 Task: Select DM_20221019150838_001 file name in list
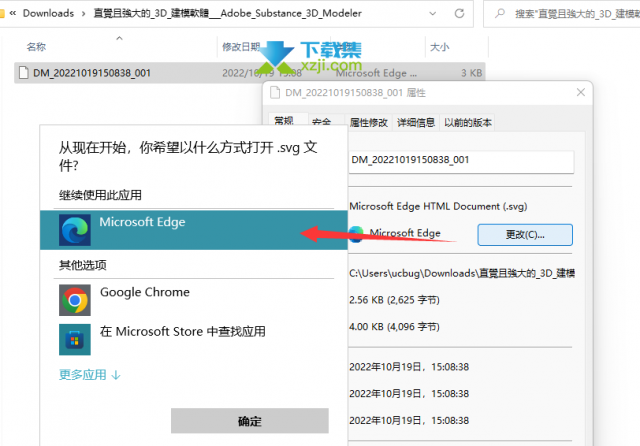click(92, 73)
